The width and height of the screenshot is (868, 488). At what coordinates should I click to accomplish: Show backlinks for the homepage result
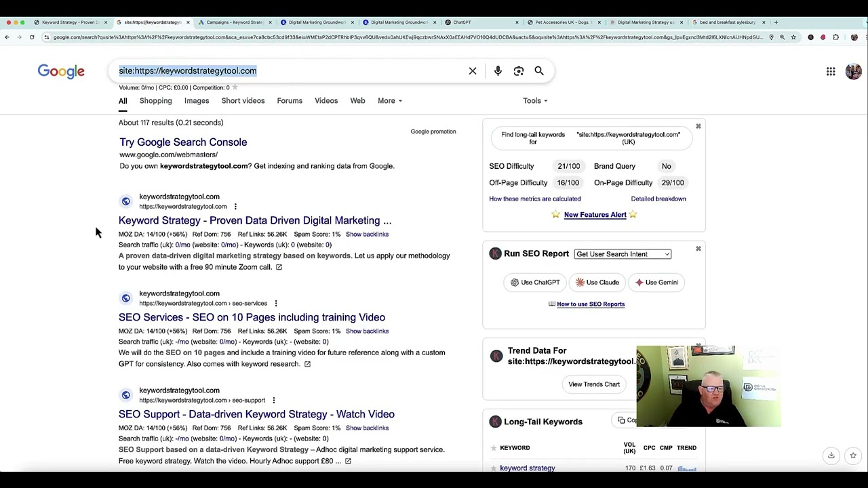point(367,235)
